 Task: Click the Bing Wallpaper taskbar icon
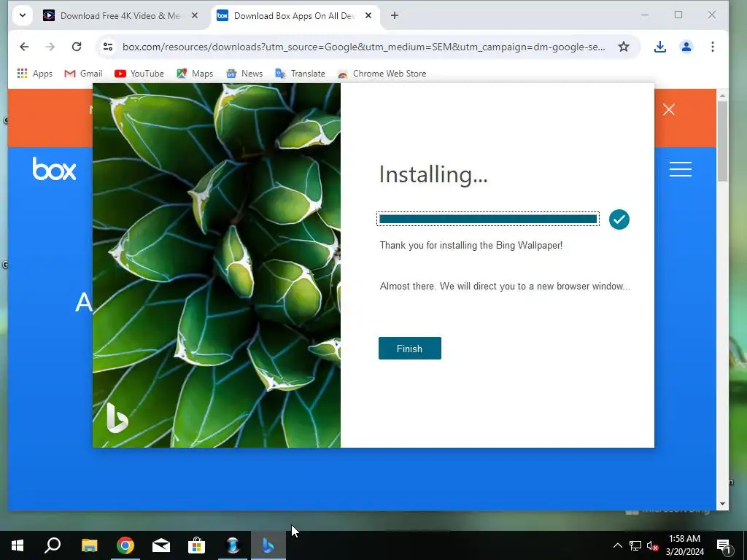point(268,545)
